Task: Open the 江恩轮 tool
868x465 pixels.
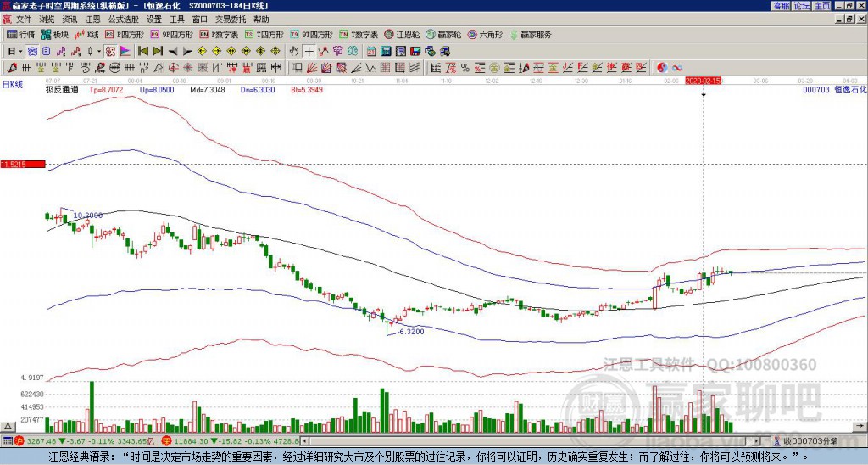Action: (402, 34)
